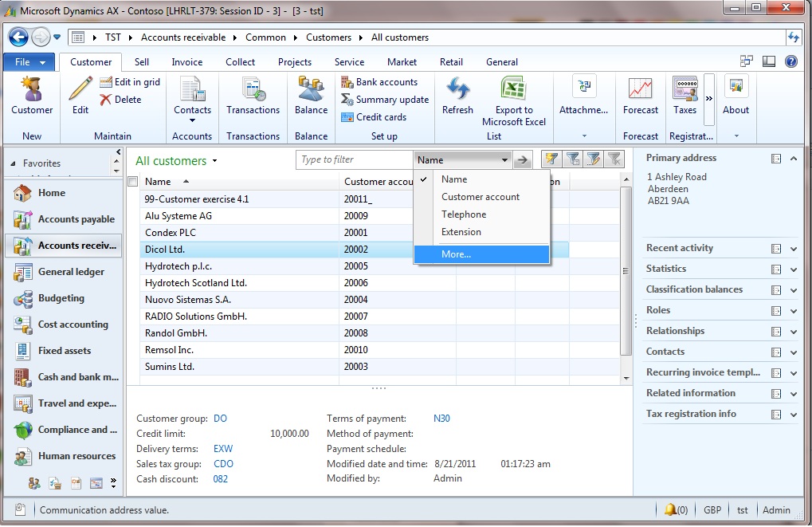Open Cash and bank management module
Viewport: 812px width, 527px height.
click(x=65, y=377)
